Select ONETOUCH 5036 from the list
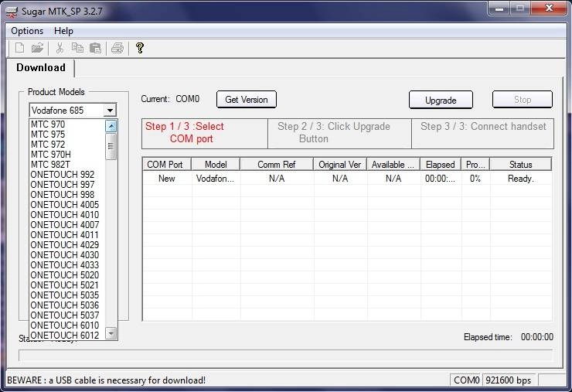Viewport: 572px width, 392px height. coord(67,305)
